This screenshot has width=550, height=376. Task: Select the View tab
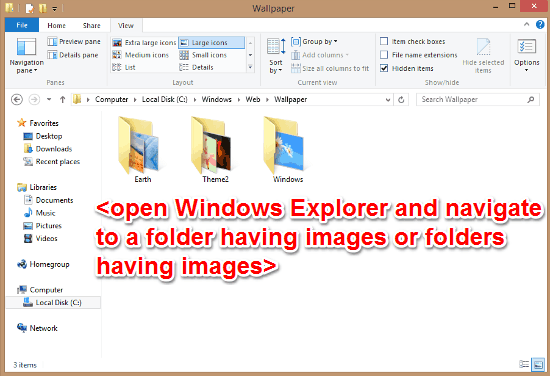(x=126, y=25)
